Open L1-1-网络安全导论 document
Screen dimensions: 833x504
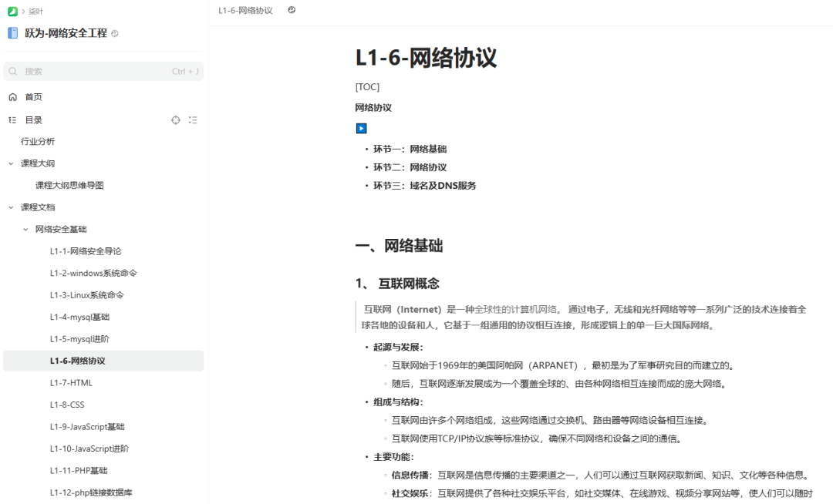[x=86, y=251]
